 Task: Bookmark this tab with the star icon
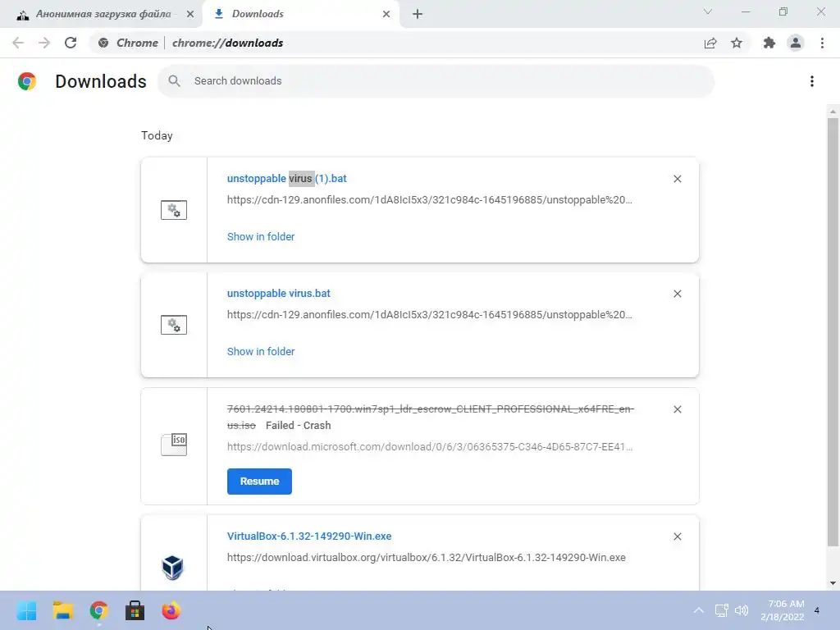tap(737, 43)
